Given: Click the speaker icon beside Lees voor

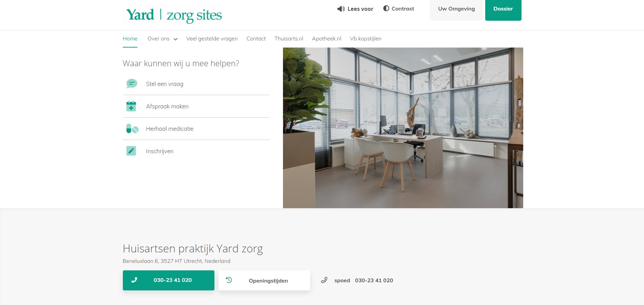Looking at the screenshot, I should [341, 9].
